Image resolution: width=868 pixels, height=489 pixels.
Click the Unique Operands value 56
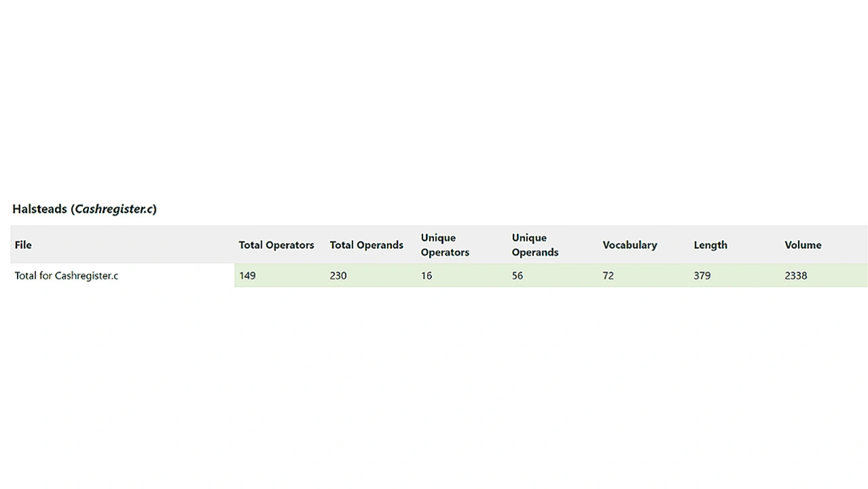pyautogui.click(x=517, y=275)
